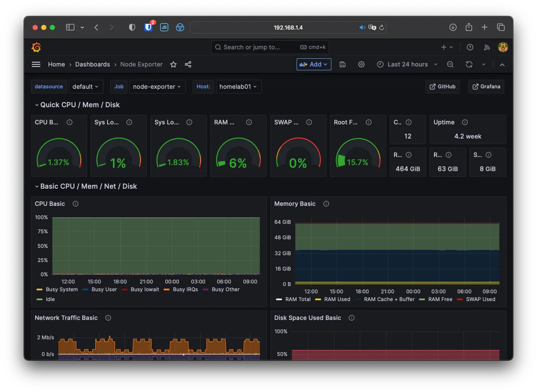This screenshot has height=392, width=537.
Task: Star the Node Exporter dashboard
Action: coord(173,64)
